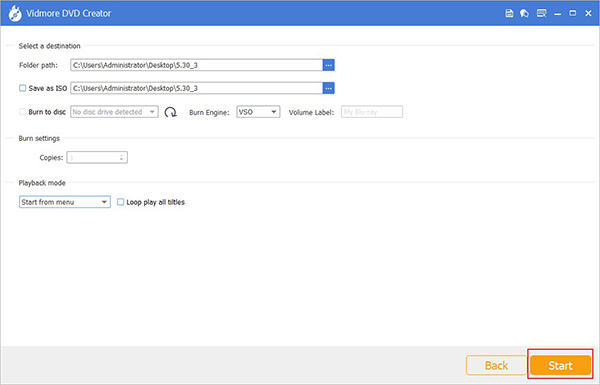Click the 'Folder path:' label

38,65
